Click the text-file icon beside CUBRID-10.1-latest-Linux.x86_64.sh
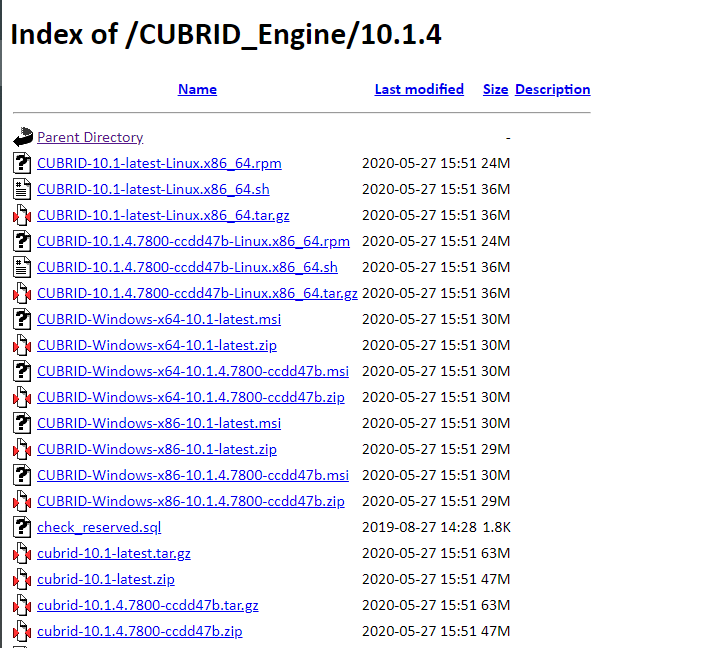This screenshot has width=711, height=648. [22, 189]
